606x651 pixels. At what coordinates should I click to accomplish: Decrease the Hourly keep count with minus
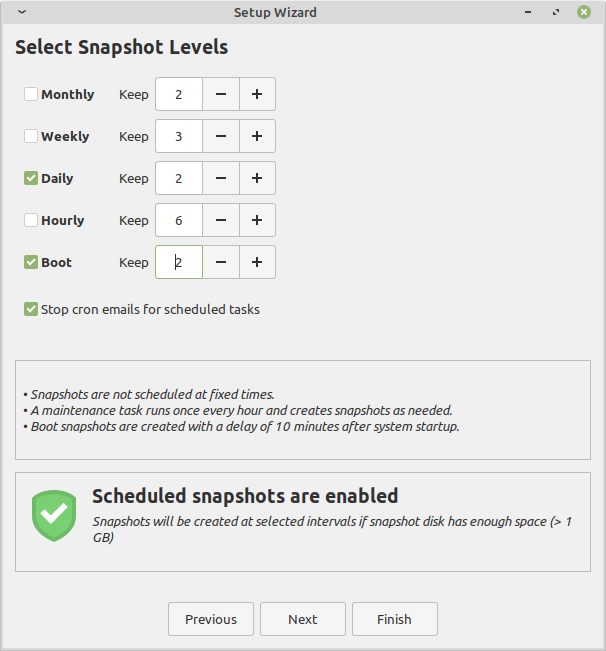220,220
